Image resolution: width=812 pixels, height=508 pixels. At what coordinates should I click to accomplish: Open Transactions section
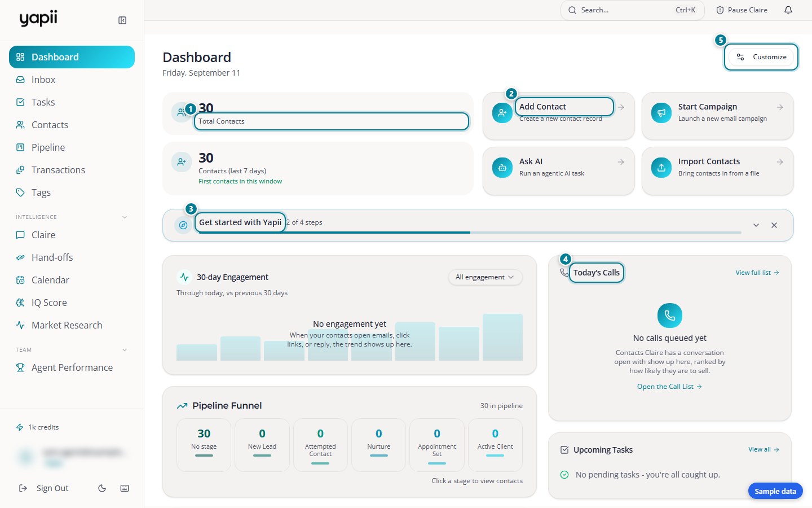click(x=72, y=170)
